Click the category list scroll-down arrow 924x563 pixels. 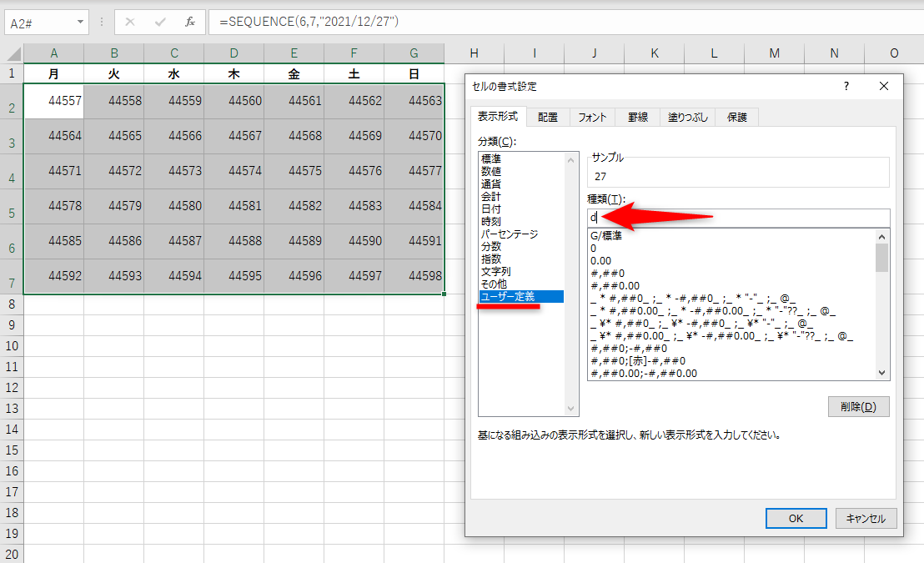(570, 409)
